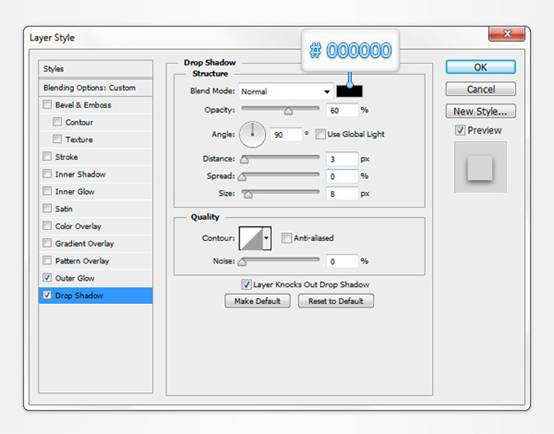Image resolution: width=554 pixels, height=434 pixels.
Task: Select the Drop Shadow effect row
Action: [95, 295]
